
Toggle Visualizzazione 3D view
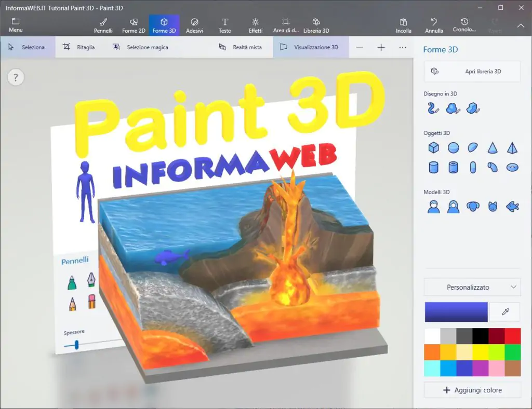pyautogui.click(x=311, y=47)
